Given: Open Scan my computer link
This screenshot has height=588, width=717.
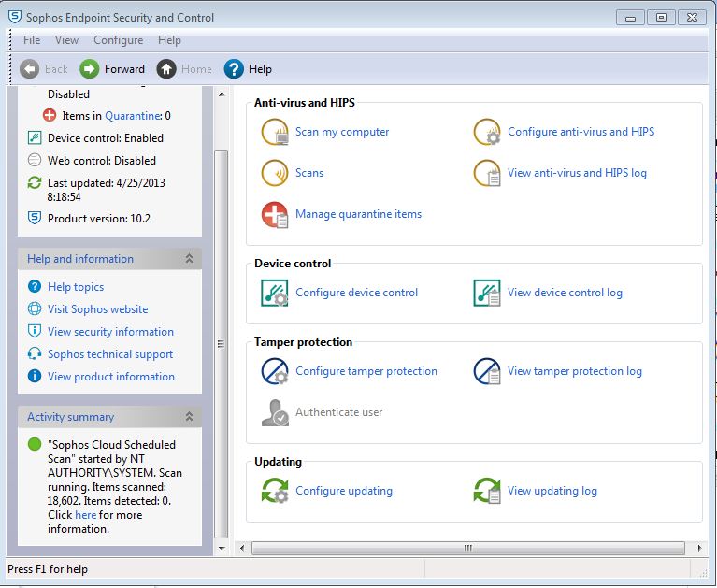Looking at the screenshot, I should pos(342,132).
